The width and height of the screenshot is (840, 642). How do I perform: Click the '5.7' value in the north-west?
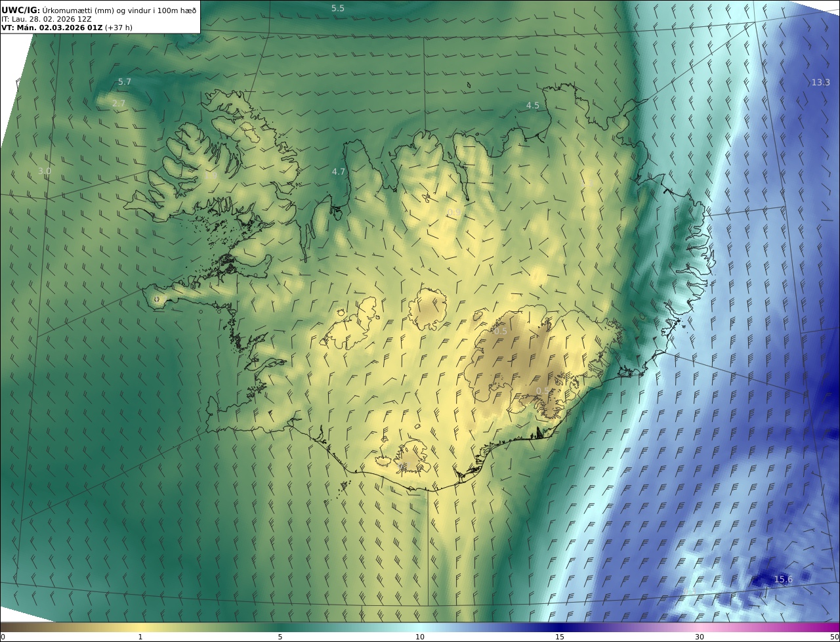pyautogui.click(x=124, y=81)
